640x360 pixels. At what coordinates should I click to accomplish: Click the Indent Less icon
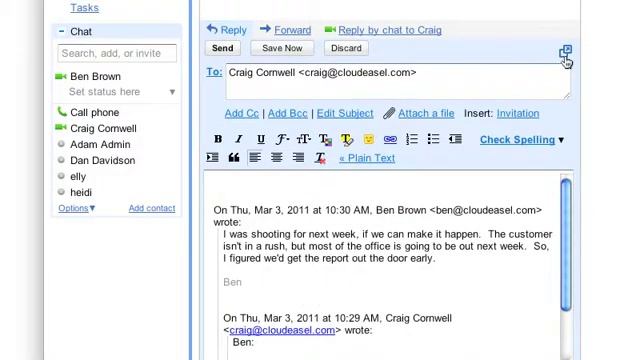[x=455, y=139]
